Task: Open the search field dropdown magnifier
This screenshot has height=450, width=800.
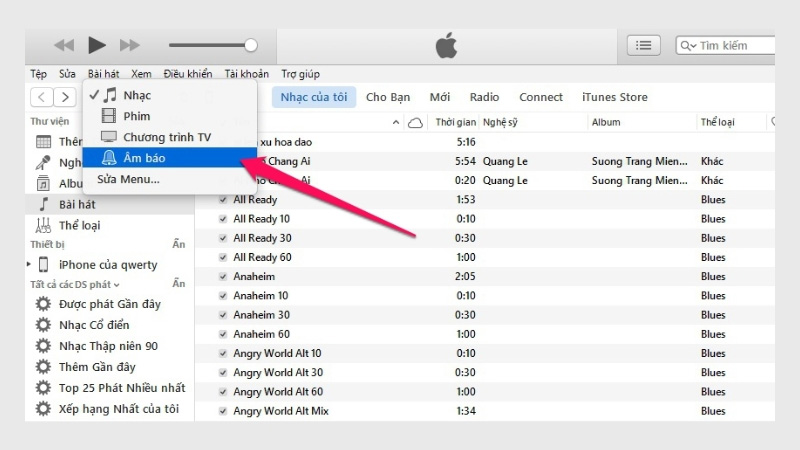Action: pos(689,45)
